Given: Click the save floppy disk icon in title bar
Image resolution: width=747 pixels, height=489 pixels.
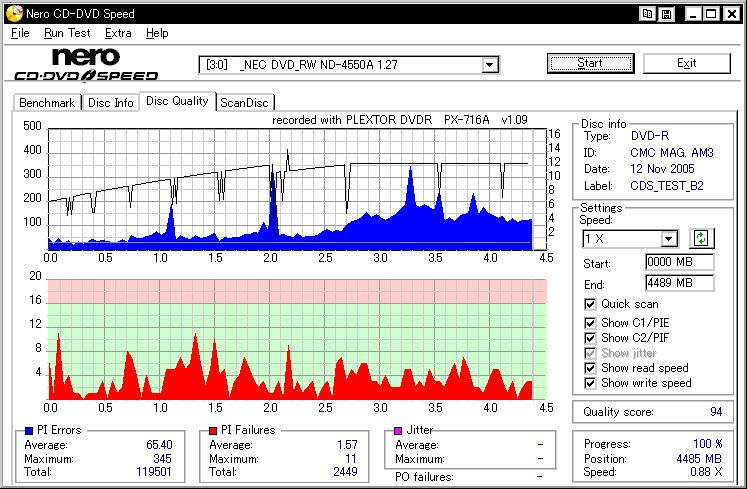Looking at the screenshot, I should coord(666,14).
